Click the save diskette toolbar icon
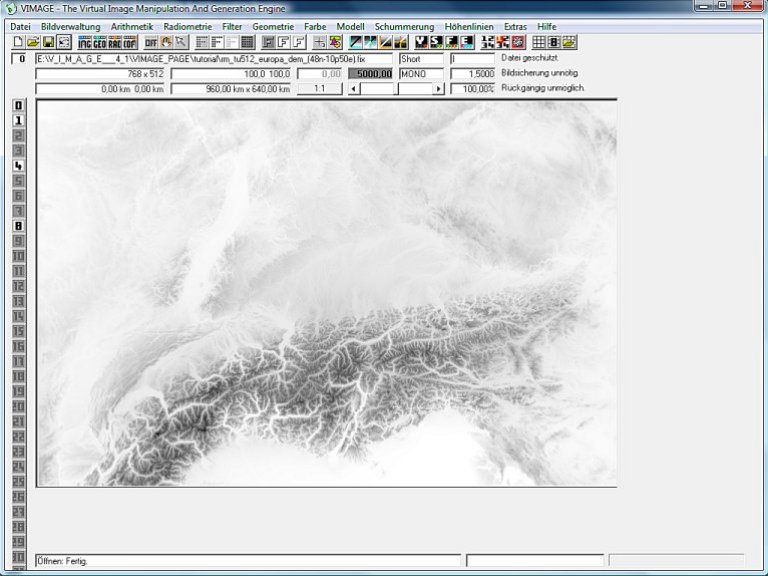Image resolution: width=768 pixels, height=576 pixels. (x=48, y=43)
